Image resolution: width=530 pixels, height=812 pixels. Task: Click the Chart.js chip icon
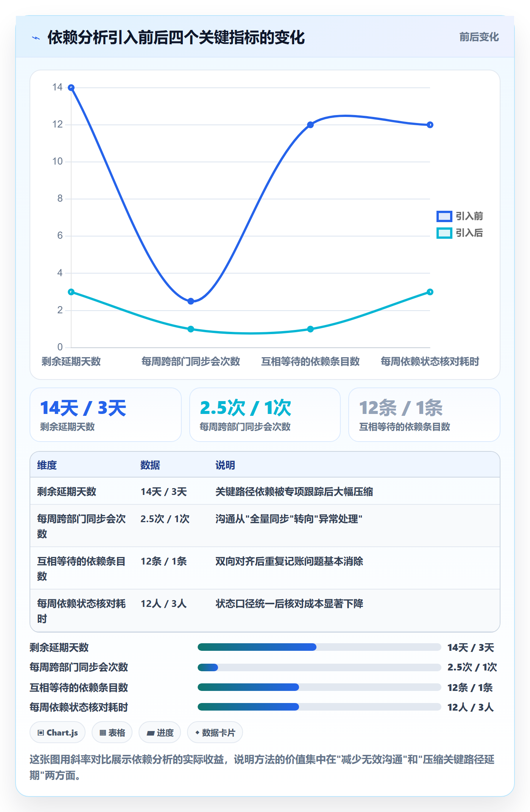tap(41, 733)
